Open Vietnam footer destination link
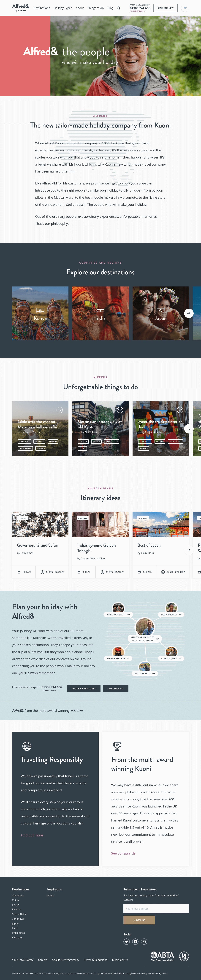Screen dimensions: 201x980 click(17, 937)
